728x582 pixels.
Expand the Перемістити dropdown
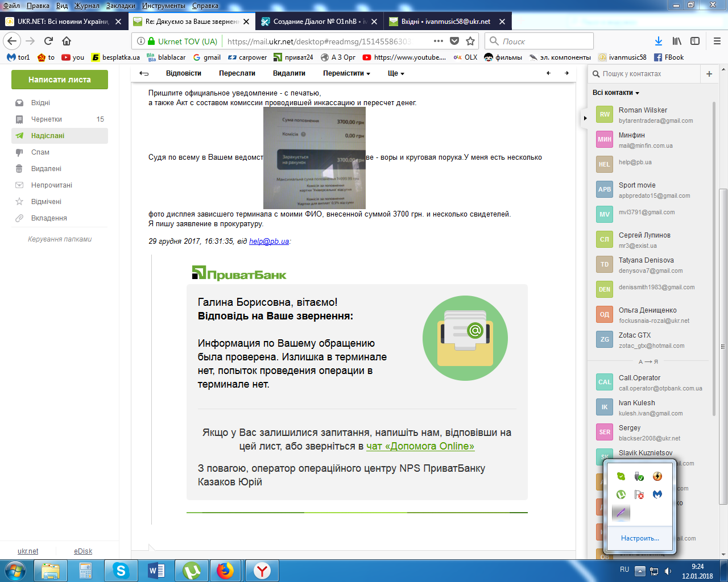click(x=346, y=73)
